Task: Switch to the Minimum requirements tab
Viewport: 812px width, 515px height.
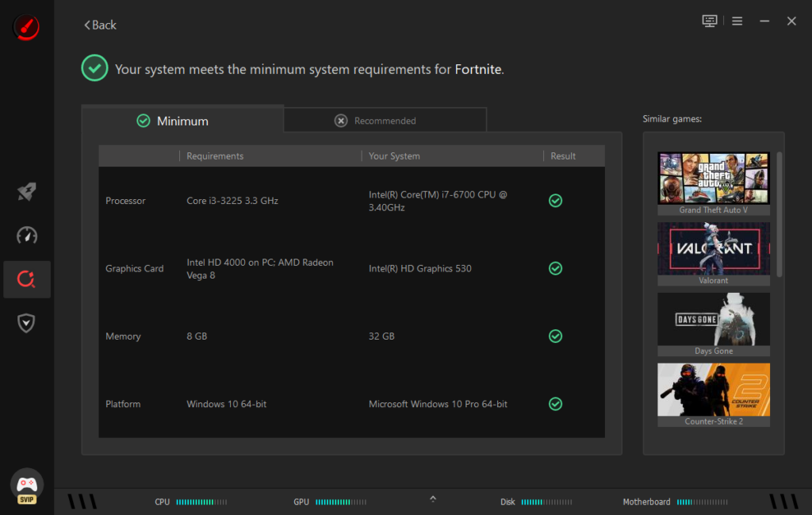Action: click(182, 119)
